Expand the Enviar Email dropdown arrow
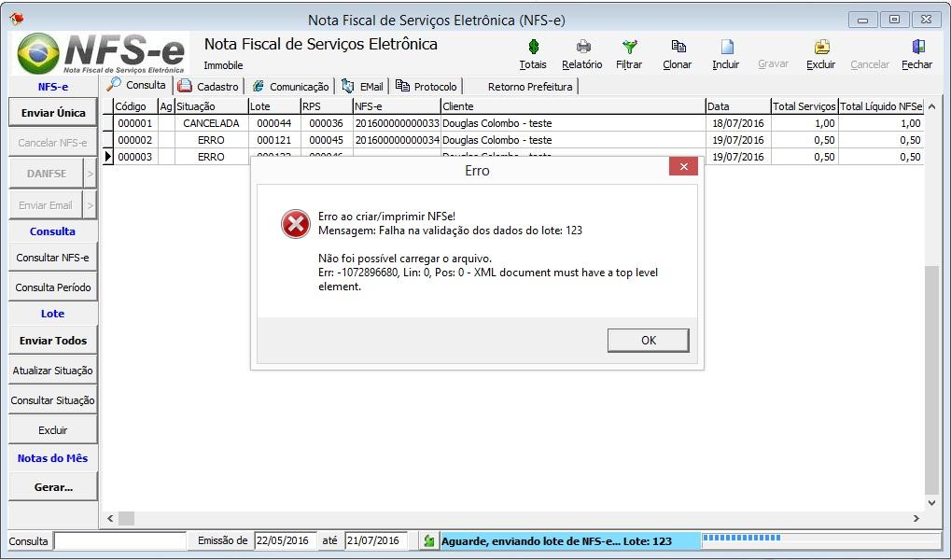This screenshot has width=951, height=560. click(x=90, y=205)
